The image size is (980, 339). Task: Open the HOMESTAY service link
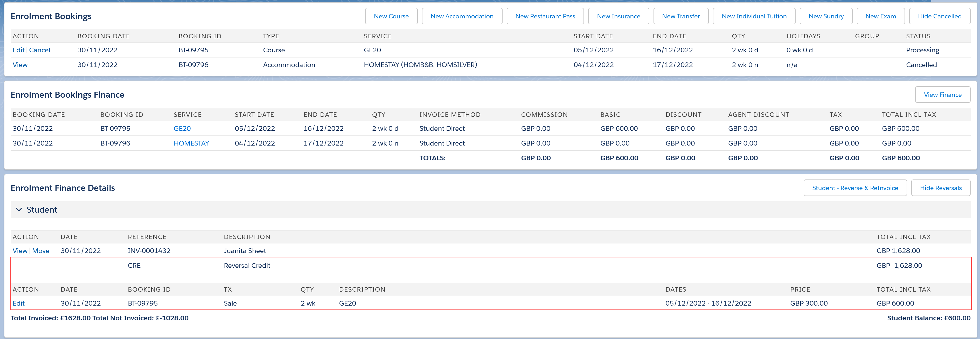click(191, 143)
